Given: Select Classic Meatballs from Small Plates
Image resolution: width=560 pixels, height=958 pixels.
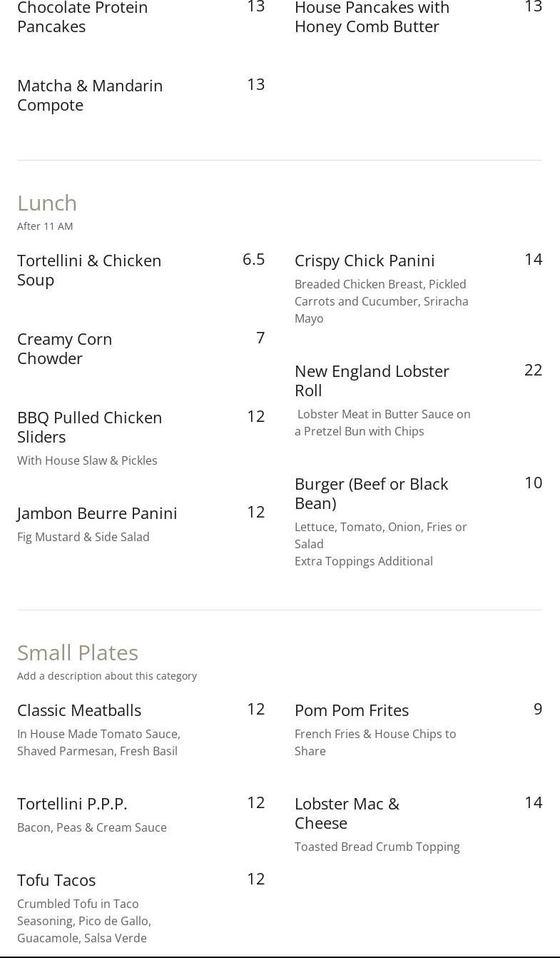Looking at the screenshot, I should pyautogui.click(x=79, y=710).
